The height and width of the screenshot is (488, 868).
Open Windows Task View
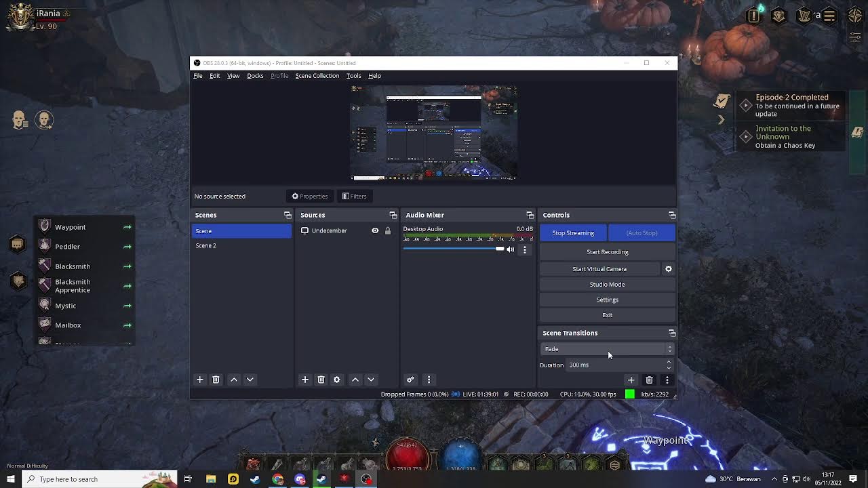coord(188,479)
